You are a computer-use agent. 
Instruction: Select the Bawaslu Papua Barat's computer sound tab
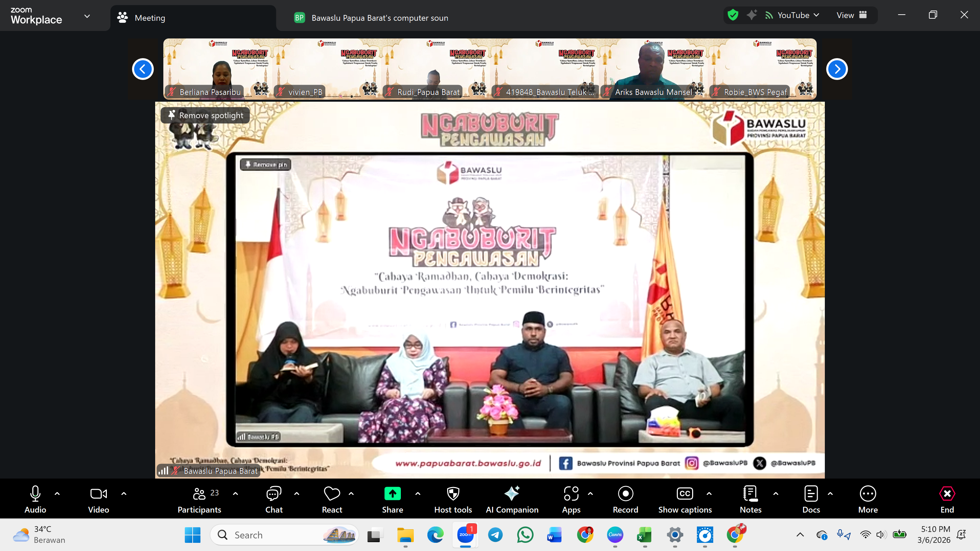tap(379, 17)
